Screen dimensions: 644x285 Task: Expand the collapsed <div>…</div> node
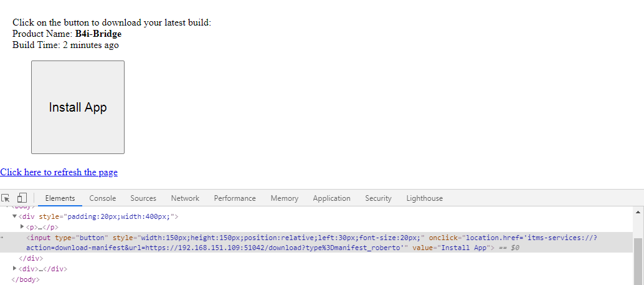tap(15, 269)
